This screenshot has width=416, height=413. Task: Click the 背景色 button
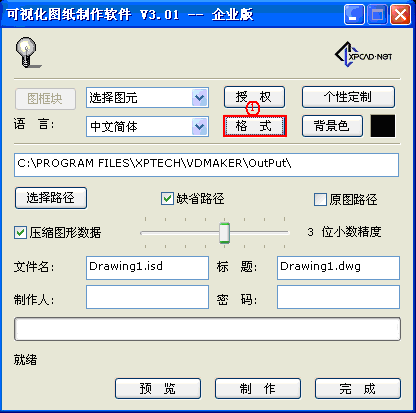pyautogui.click(x=332, y=126)
